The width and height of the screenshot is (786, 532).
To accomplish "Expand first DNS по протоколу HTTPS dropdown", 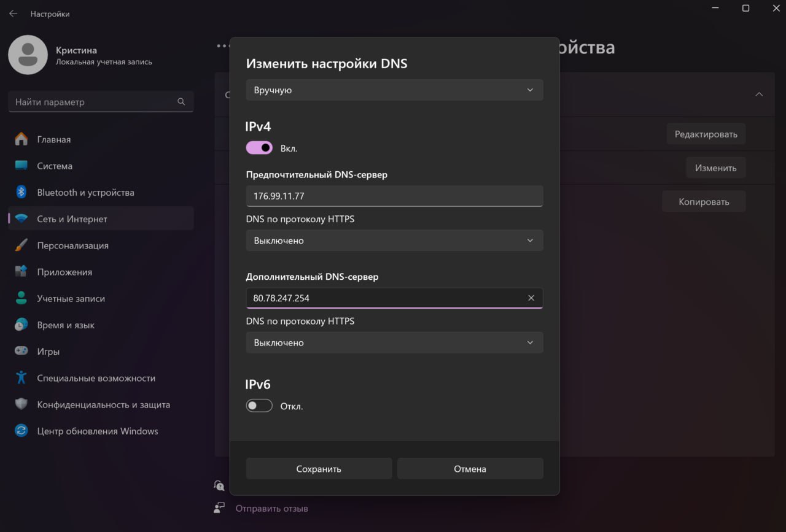I will pos(394,240).
